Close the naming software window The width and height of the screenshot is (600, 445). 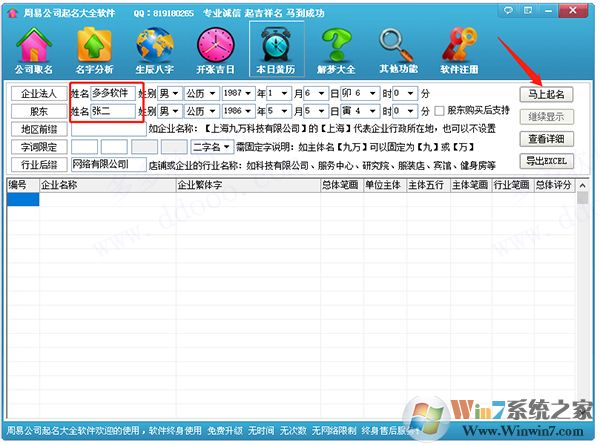(x=572, y=11)
